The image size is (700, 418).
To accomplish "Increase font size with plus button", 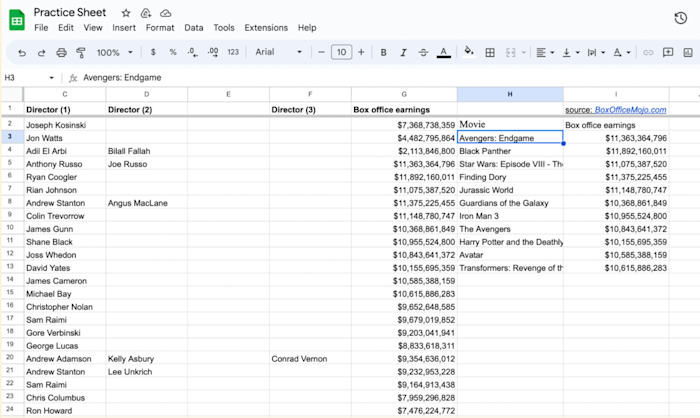I will (x=361, y=52).
